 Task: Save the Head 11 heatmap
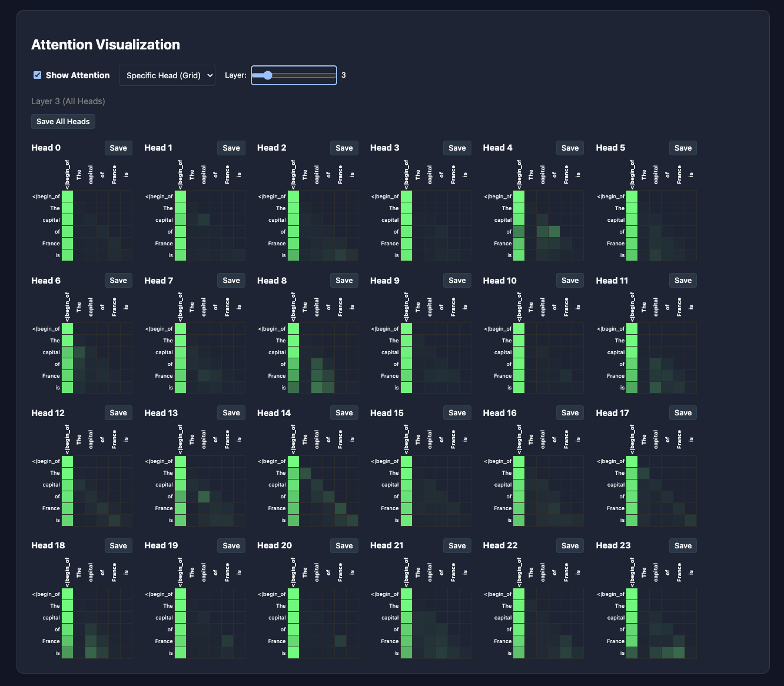coord(683,281)
